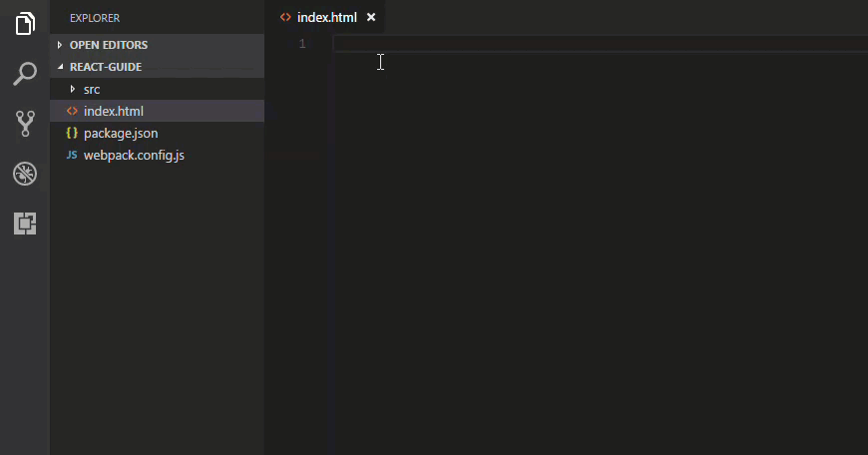
Task: Collapse the REACT-GUIDE folder arrow
Action: 60,67
